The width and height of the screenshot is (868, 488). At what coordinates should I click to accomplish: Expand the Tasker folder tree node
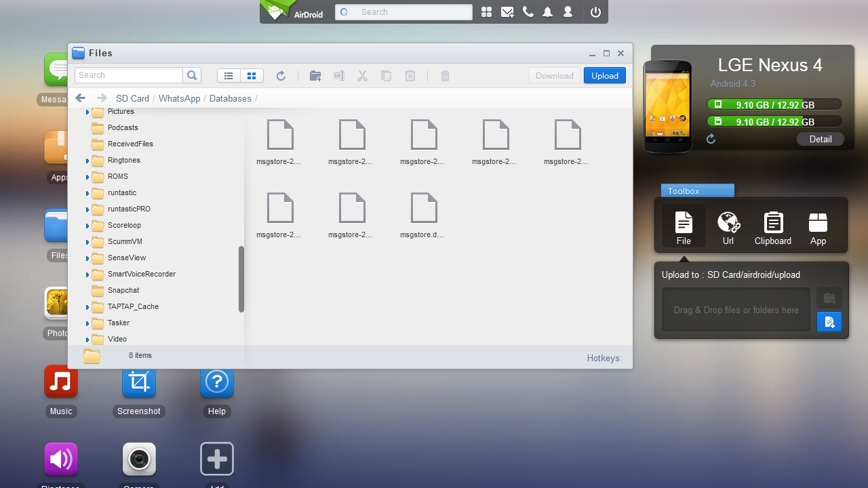pos(87,324)
